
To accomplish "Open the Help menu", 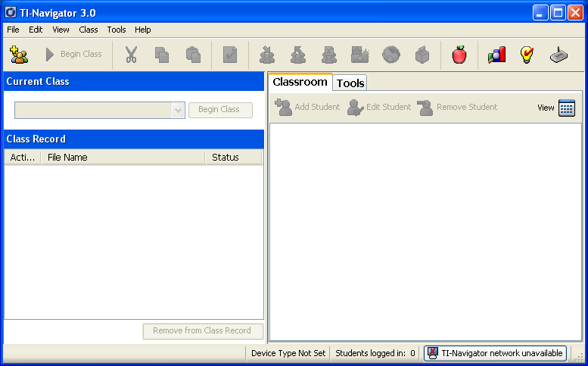I will coord(143,30).
